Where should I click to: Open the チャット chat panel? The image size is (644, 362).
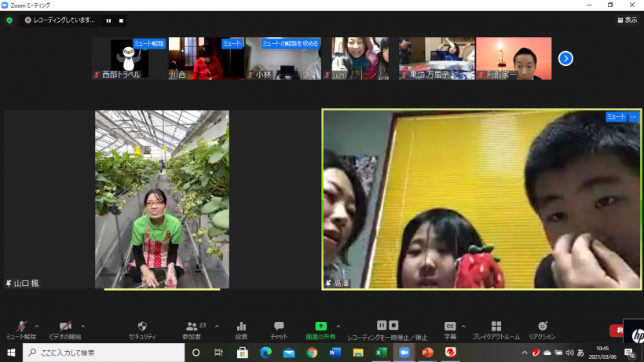coord(279,326)
